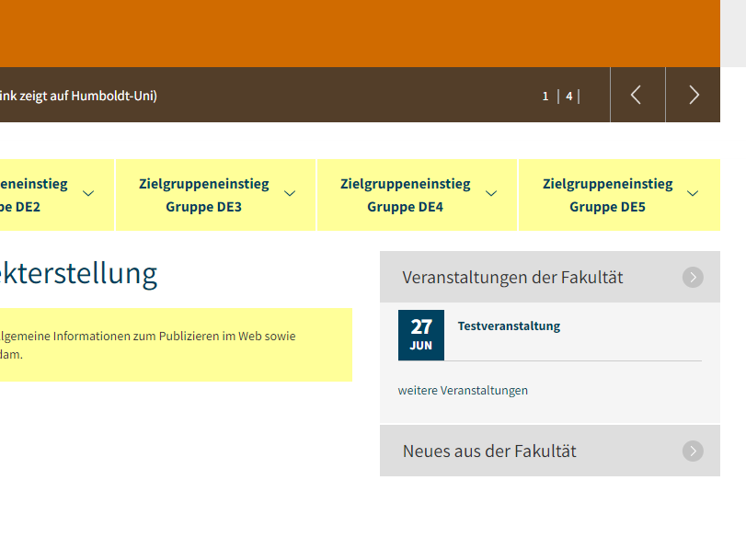746x560 pixels.
Task: Open the Veranstaltungen der Fakultät heading
Action: [x=512, y=277]
